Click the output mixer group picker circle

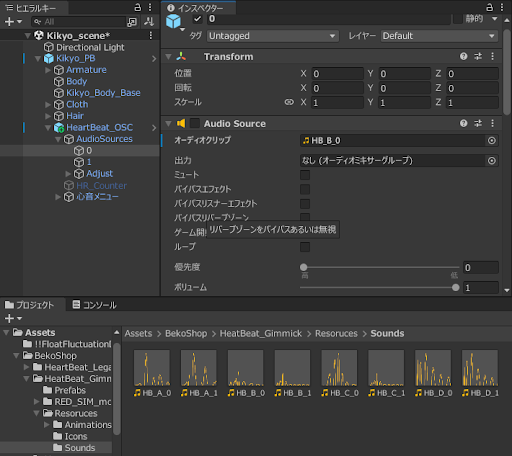point(491,161)
